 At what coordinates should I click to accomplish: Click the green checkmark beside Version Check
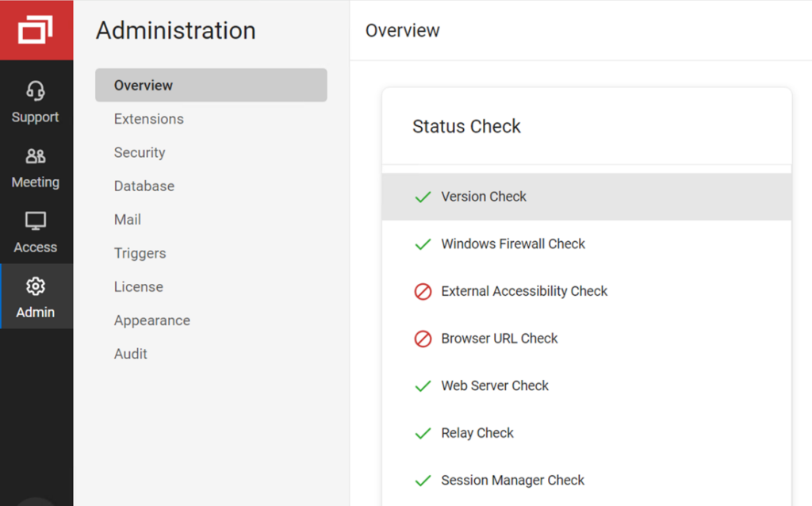point(423,197)
